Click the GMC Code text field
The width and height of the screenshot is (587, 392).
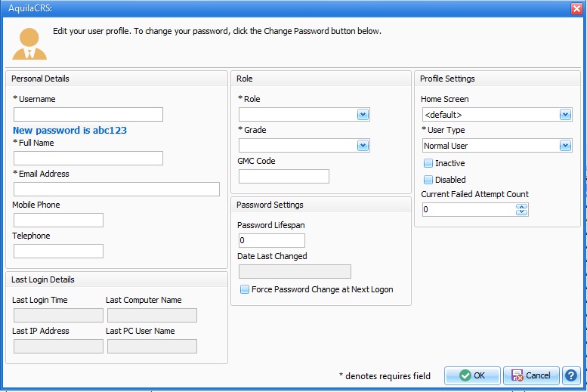284,177
